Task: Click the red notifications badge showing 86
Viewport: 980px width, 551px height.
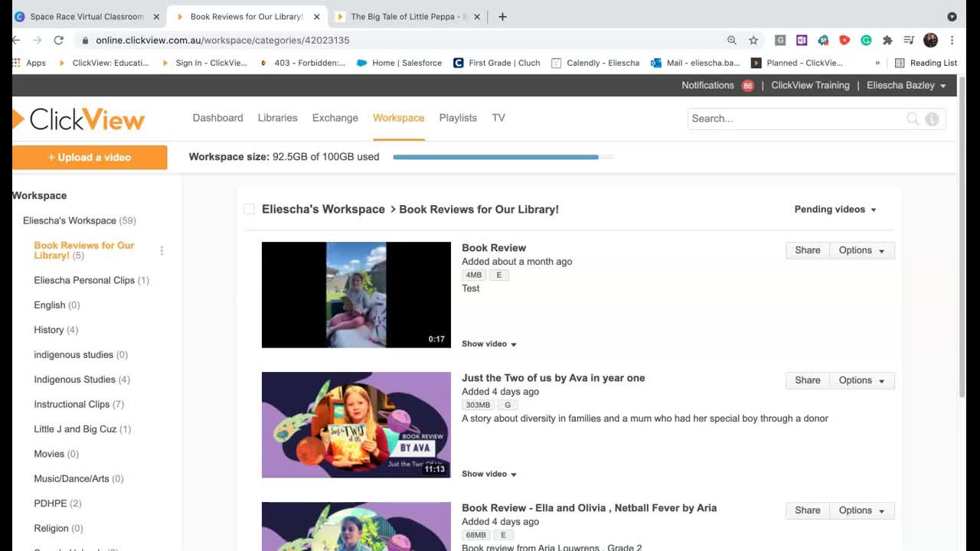Action: [747, 86]
